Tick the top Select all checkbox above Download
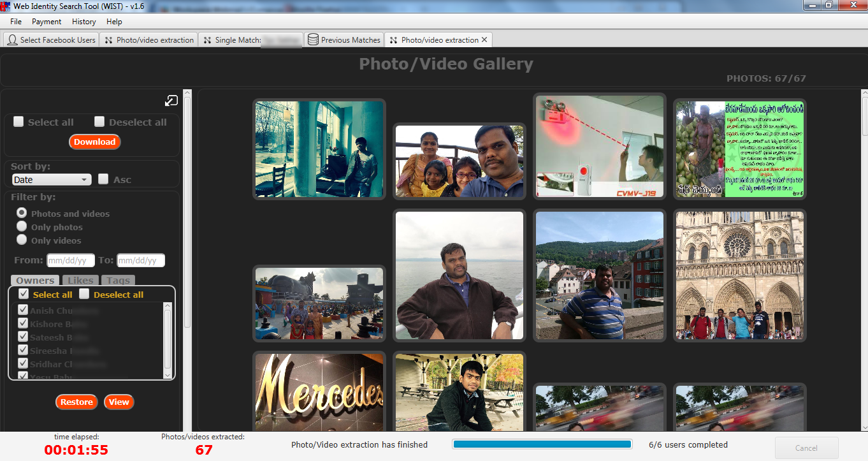The image size is (868, 461). click(19, 121)
